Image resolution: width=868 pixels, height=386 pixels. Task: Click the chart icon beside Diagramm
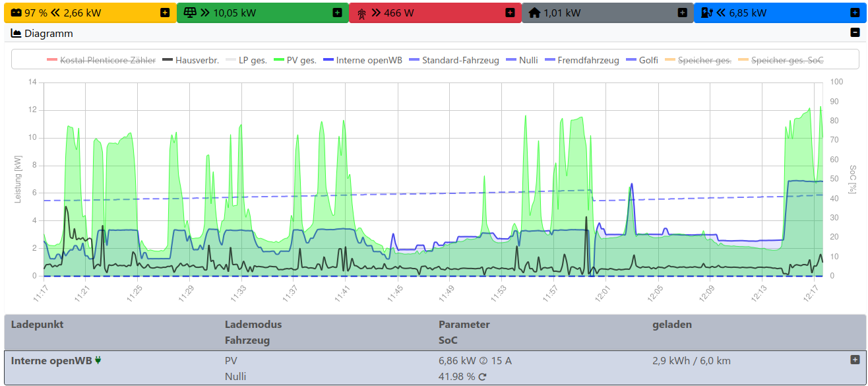[16, 33]
